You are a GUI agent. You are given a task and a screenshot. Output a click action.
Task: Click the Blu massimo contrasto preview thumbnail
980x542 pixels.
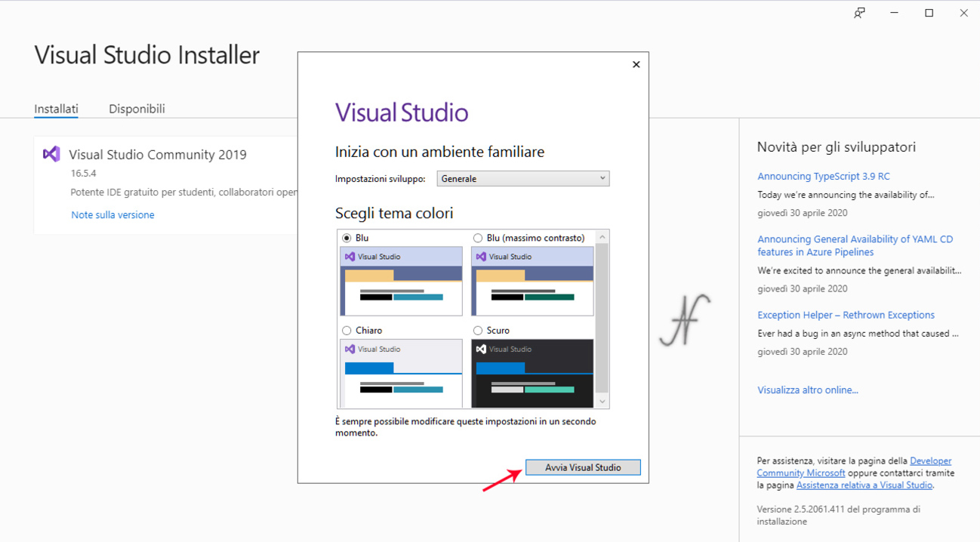pyautogui.click(x=532, y=282)
